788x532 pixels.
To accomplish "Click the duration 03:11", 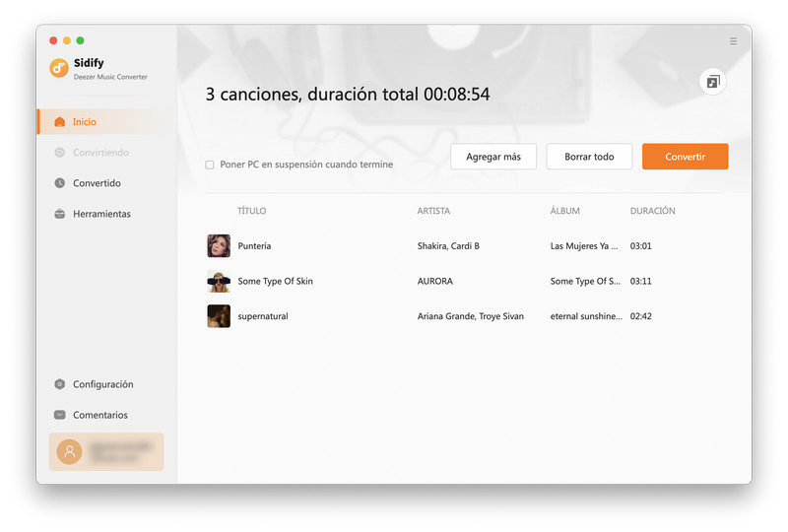I will point(641,281).
